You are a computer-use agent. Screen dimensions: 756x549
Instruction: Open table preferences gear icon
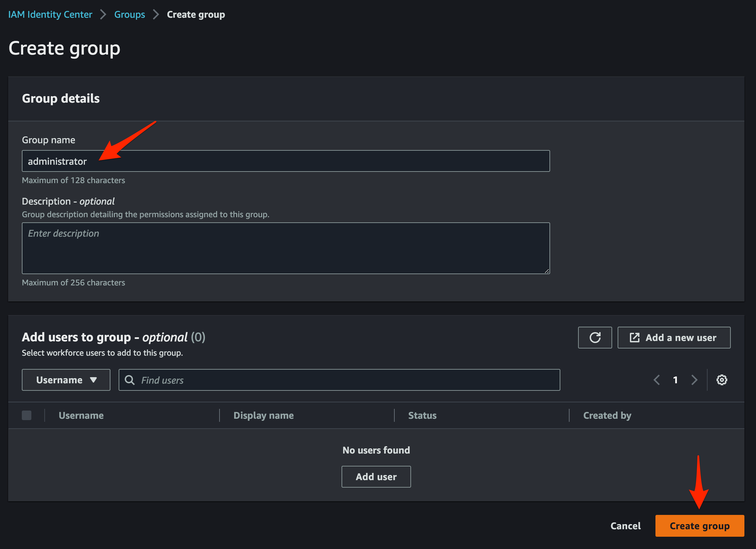click(x=722, y=380)
